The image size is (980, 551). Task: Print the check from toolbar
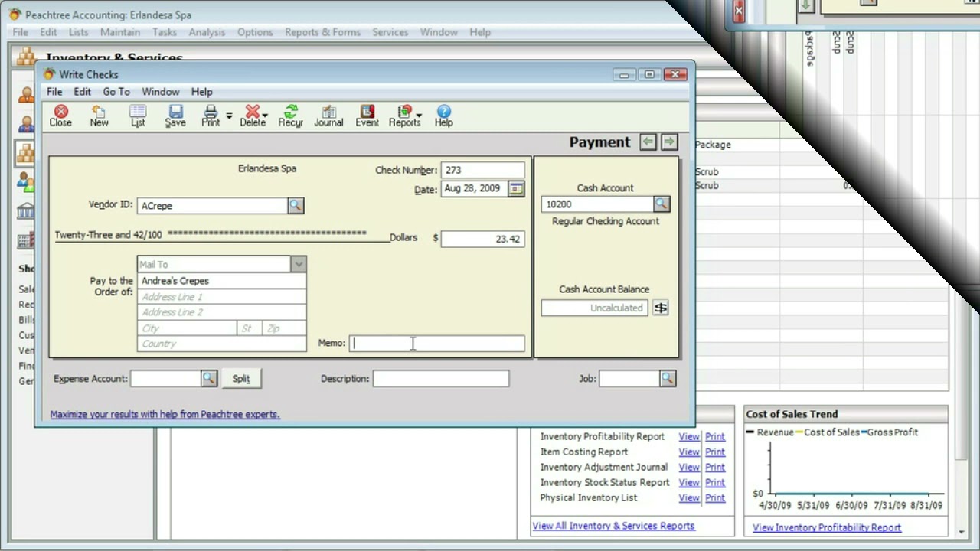pyautogui.click(x=211, y=116)
